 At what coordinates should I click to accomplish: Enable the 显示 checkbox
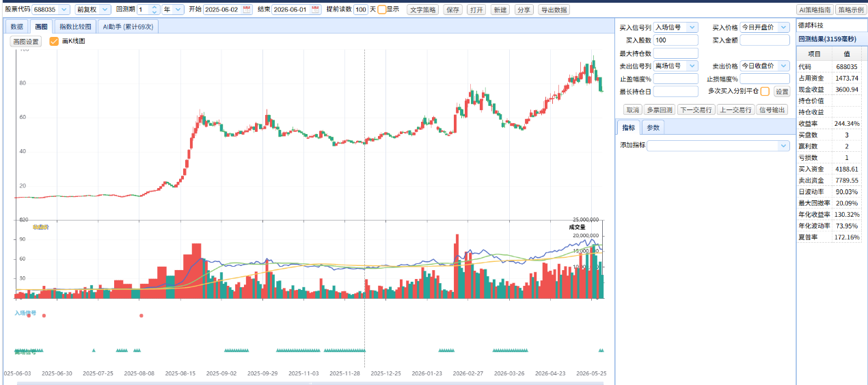coord(381,10)
